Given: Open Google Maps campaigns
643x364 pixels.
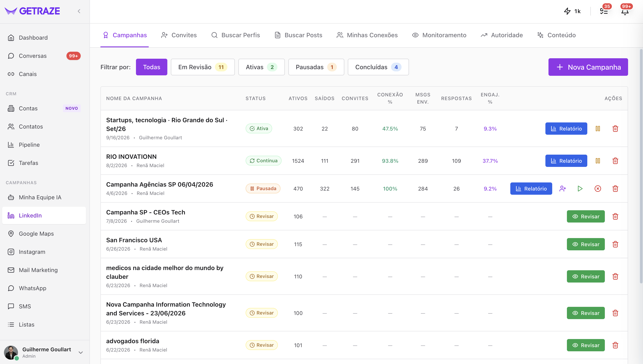Looking at the screenshot, I should coord(44,233).
